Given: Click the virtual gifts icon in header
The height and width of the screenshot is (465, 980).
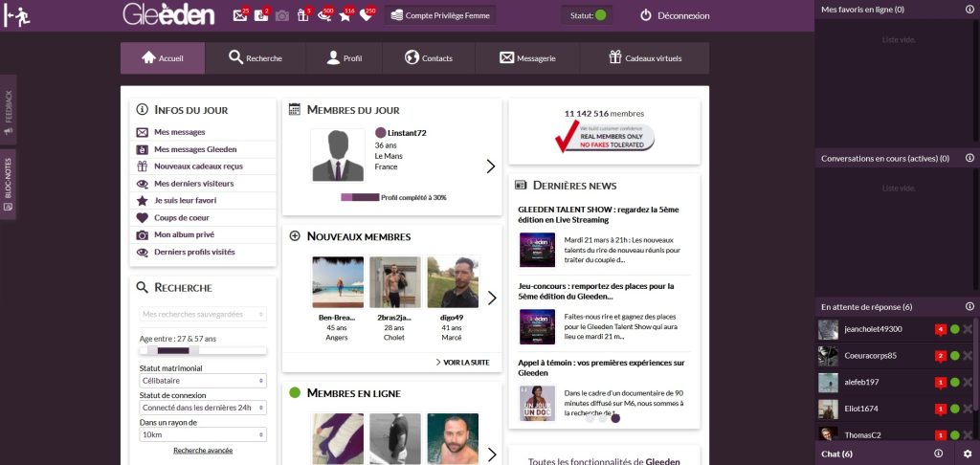Looking at the screenshot, I should pyautogui.click(x=298, y=15).
